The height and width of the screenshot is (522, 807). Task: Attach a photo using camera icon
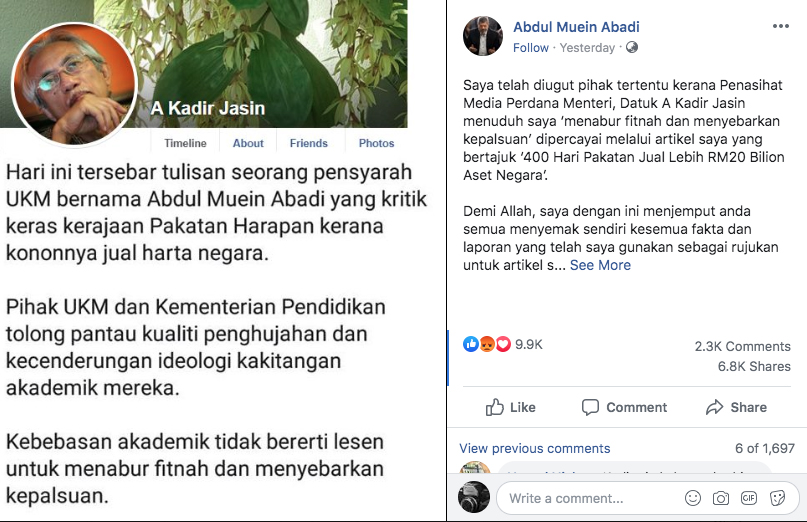click(721, 498)
